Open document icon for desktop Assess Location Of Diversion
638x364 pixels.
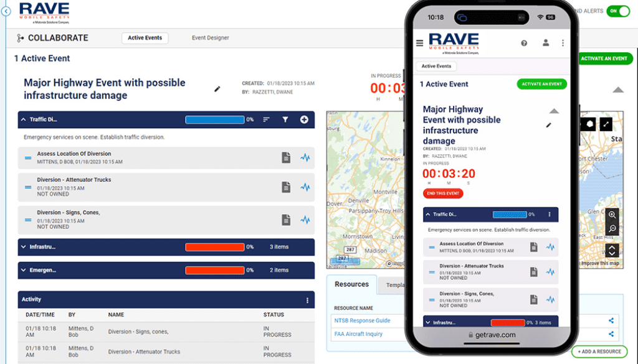tap(286, 157)
